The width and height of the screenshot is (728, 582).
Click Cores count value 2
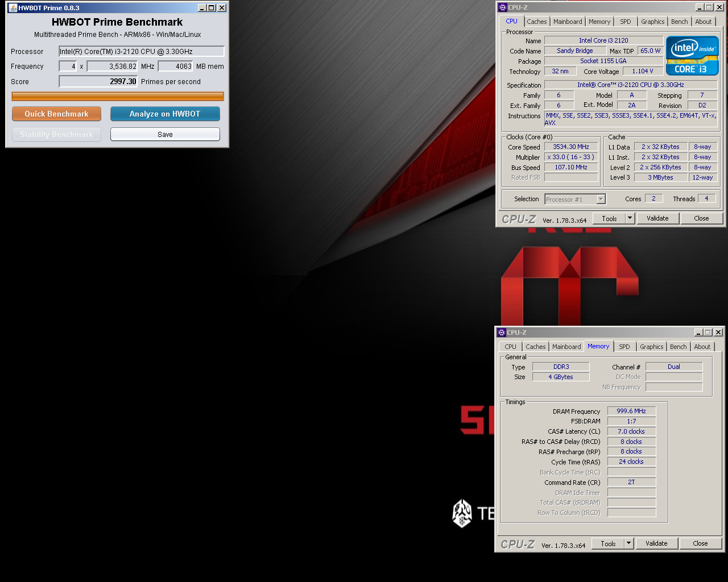click(x=653, y=198)
